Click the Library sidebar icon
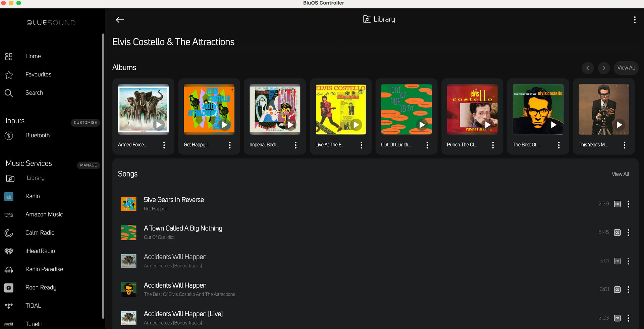This screenshot has width=644, height=329. 10,179
